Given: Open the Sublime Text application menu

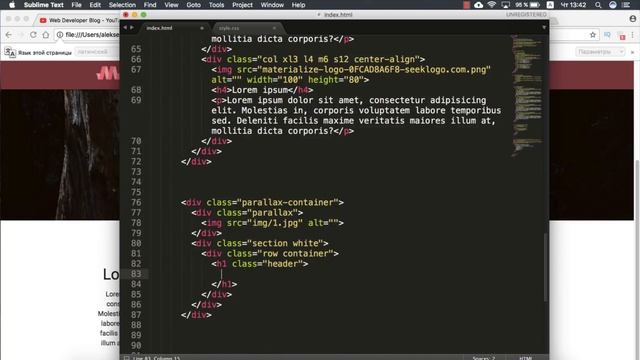Looking at the screenshot, I should (43, 5).
